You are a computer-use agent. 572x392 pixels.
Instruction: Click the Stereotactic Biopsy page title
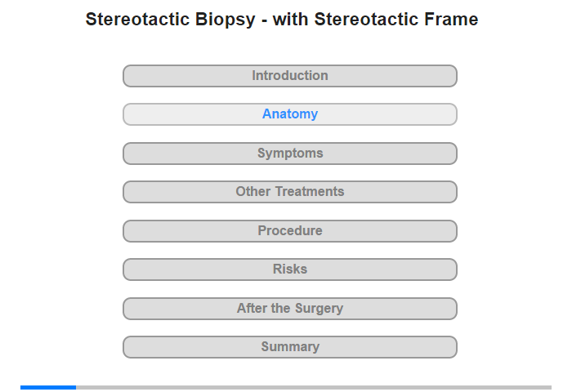point(282,20)
